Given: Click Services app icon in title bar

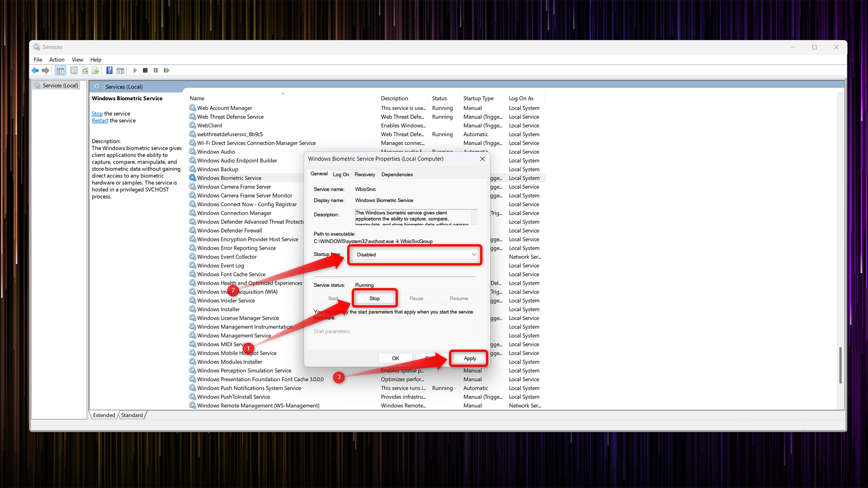Looking at the screenshot, I should pos(37,47).
